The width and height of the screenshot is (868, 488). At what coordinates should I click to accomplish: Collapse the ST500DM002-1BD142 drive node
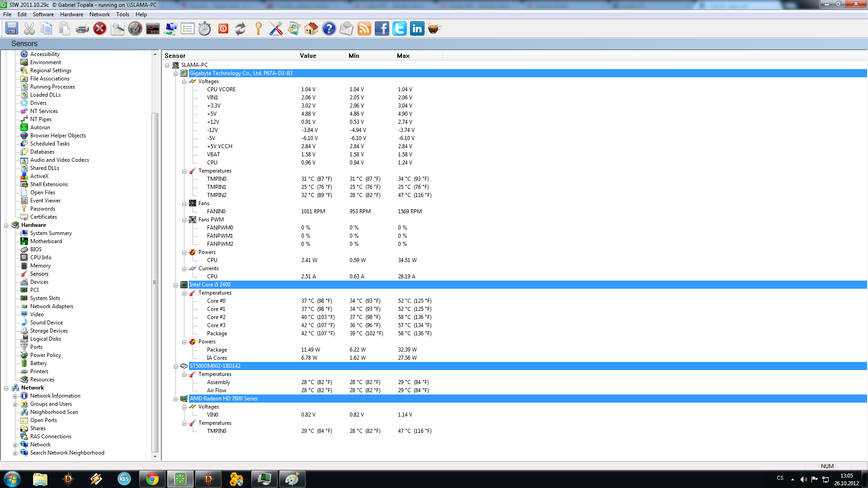pyautogui.click(x=176, y=366)
